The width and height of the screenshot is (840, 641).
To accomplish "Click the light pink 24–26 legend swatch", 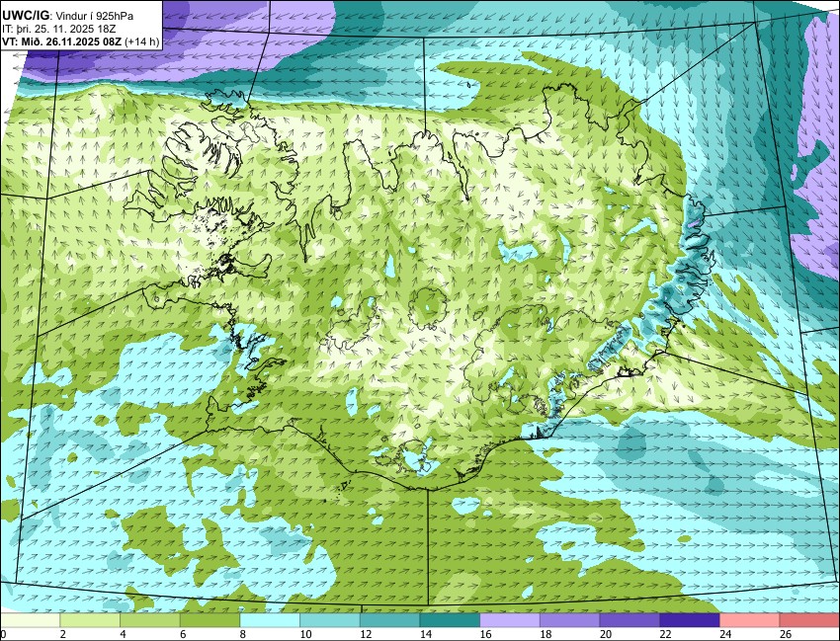I will tap(750, 620).
